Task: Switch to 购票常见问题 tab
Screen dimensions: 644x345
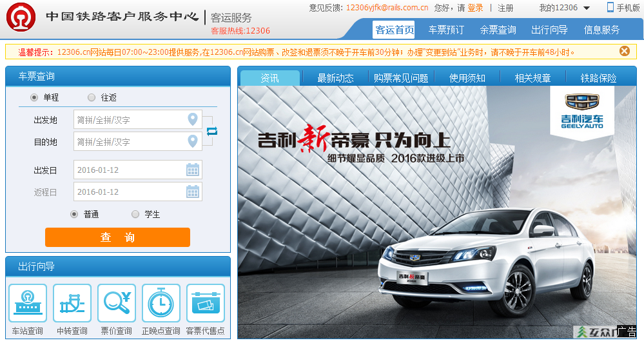Action: tap(401, 78)
